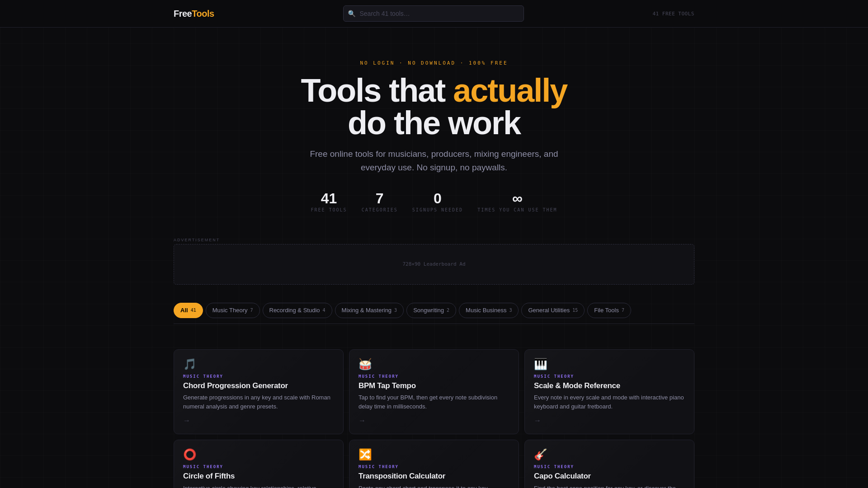Click the BPM Tap Tempo description text
This screenshot has width=868, height=488.
(x=428, y=402)
